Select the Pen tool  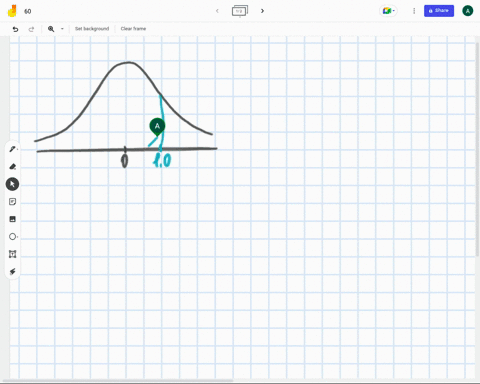pyautogui.click(x=12, y=149)
